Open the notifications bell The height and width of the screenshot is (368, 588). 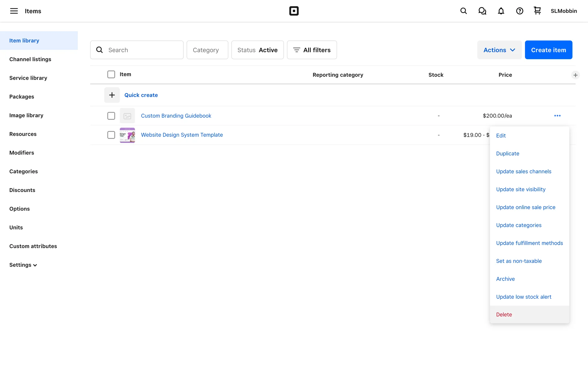(x=501, y=11)
